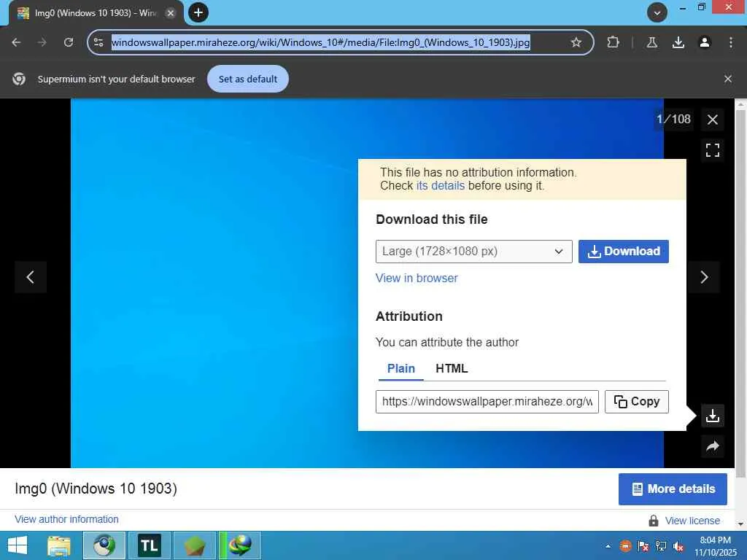
Task: Close the media viewer with X
Action: coord(712,120)
